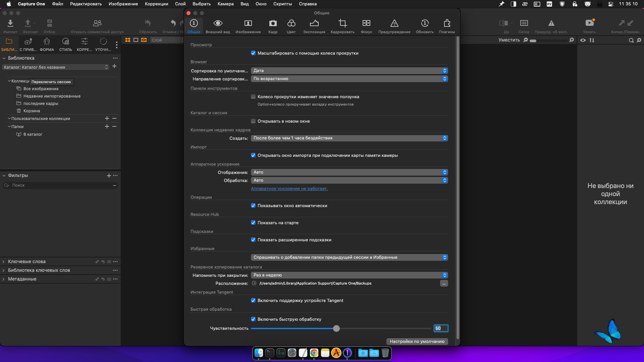Toggle Показывать окно автоматически checkbox
The image size is (644, 362).
click(253, 205)
